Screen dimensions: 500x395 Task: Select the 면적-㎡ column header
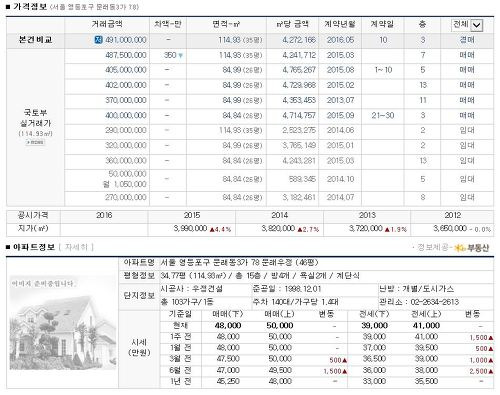[226, 24]
